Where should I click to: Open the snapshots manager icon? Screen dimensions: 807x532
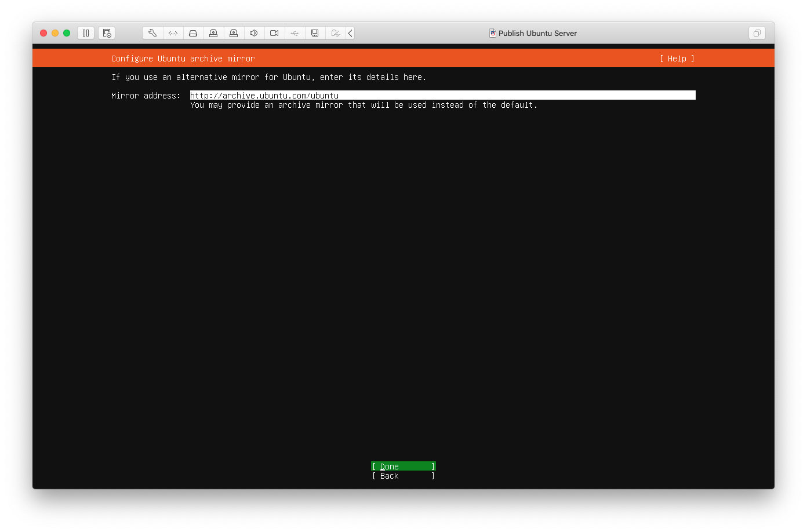107,33
